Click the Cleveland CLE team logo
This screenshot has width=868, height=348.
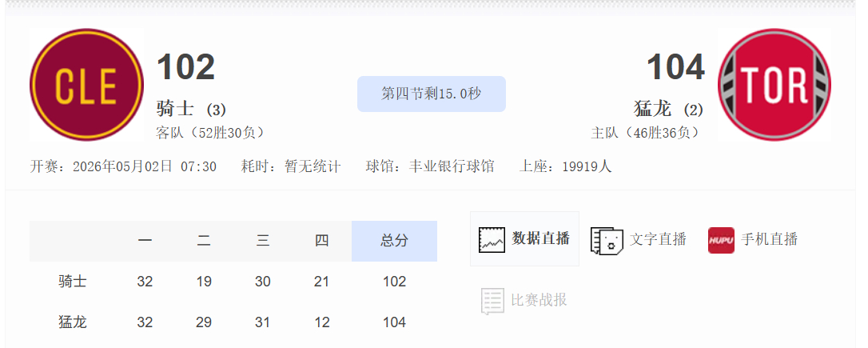click(x=86, y=85)
